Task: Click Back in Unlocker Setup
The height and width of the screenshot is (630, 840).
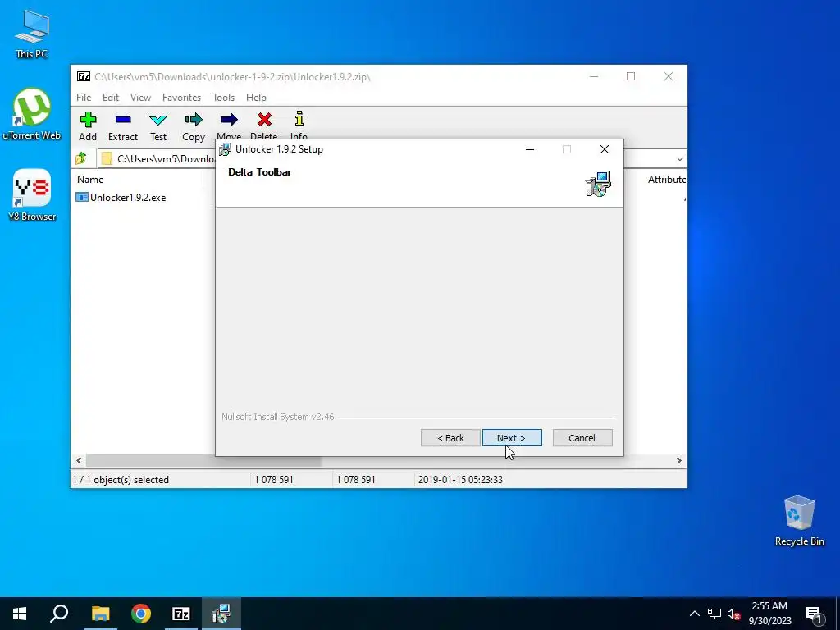Action: (450, 438)
